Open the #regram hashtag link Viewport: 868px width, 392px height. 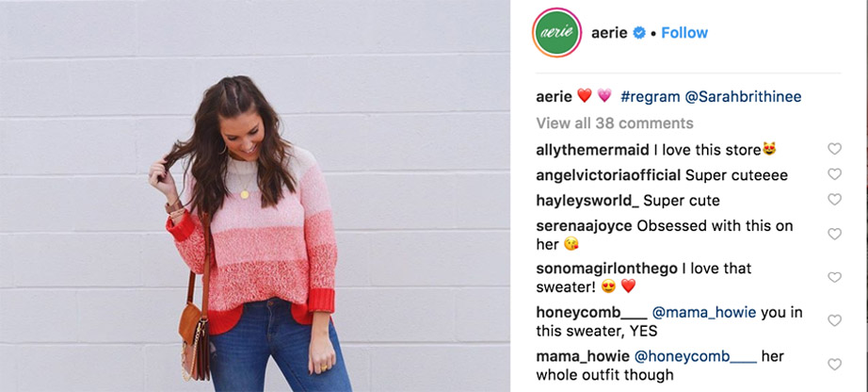[x=650, y=97]
